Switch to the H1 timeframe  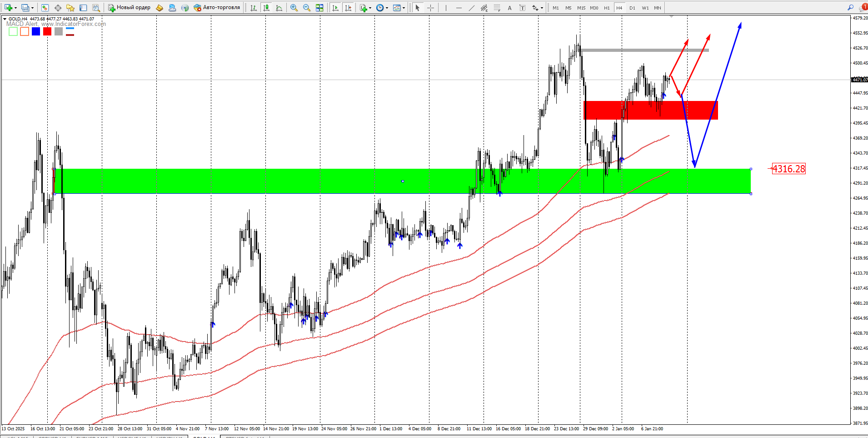click(607, 8)
